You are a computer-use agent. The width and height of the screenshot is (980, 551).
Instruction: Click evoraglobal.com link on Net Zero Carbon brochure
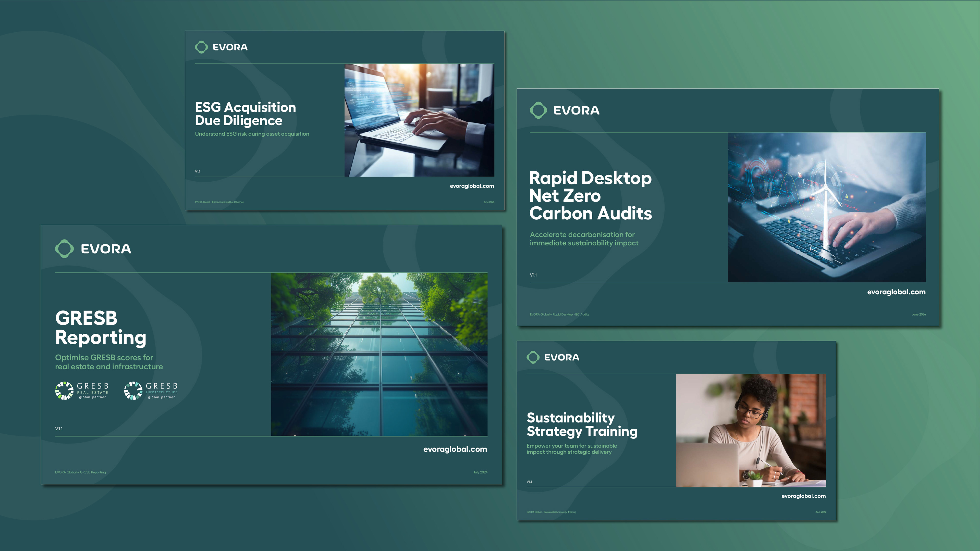click(896, 292)
